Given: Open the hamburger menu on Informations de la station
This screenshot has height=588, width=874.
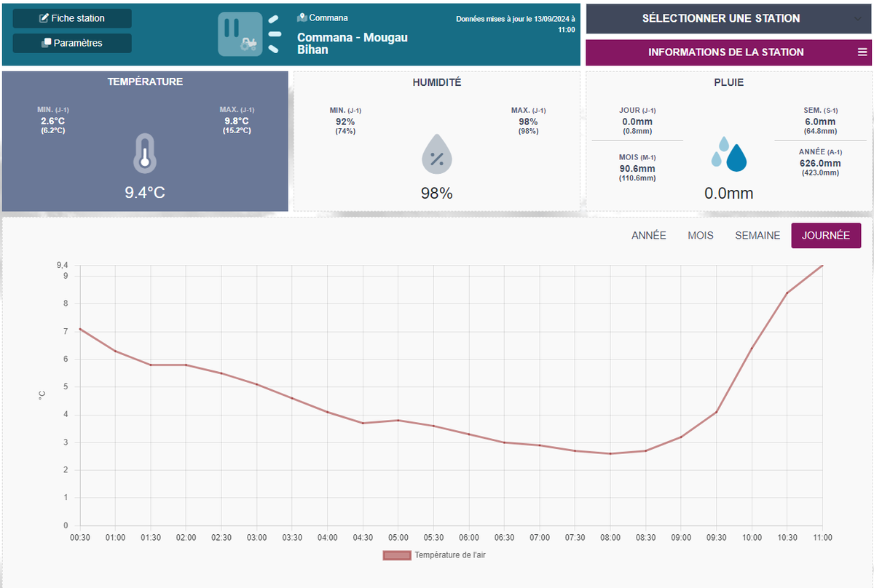Looking at the screenshot, I should coord(862,52).
